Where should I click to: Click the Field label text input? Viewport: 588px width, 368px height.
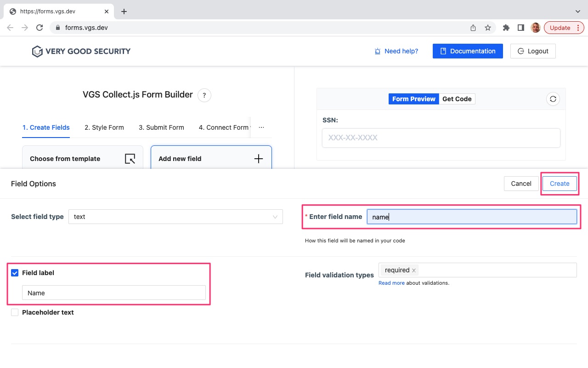point(114,293)
